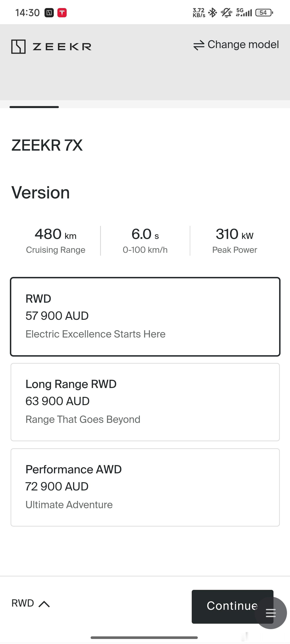Open the Change model selector

point(236,45)
